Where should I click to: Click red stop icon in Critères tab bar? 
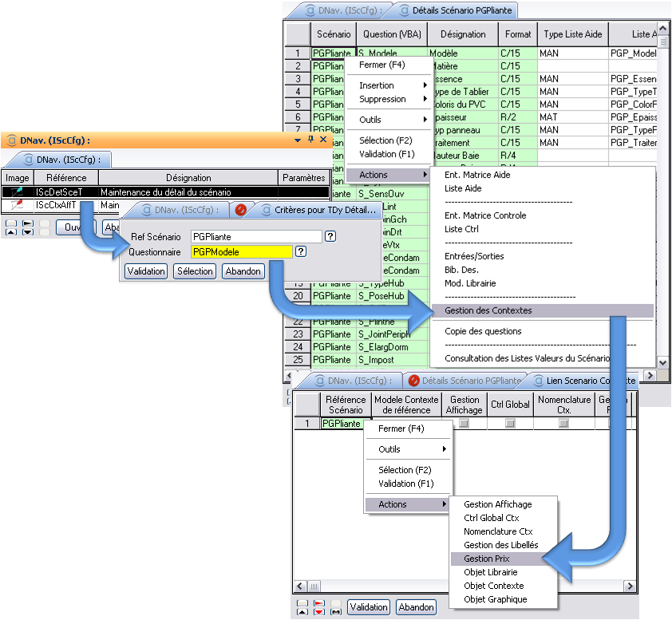click(x=241, y=211)
